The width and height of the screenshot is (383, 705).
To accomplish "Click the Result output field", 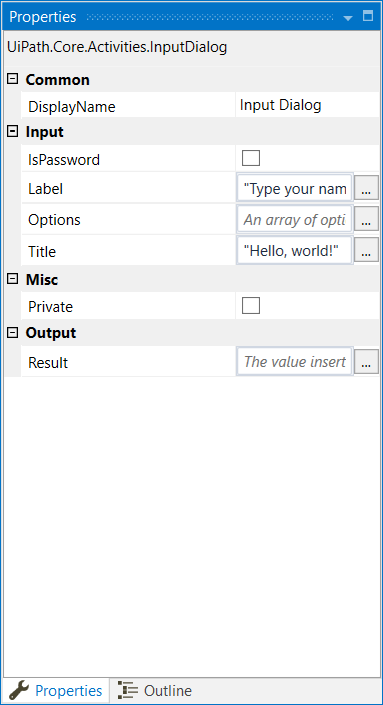I will pos(295,361).
